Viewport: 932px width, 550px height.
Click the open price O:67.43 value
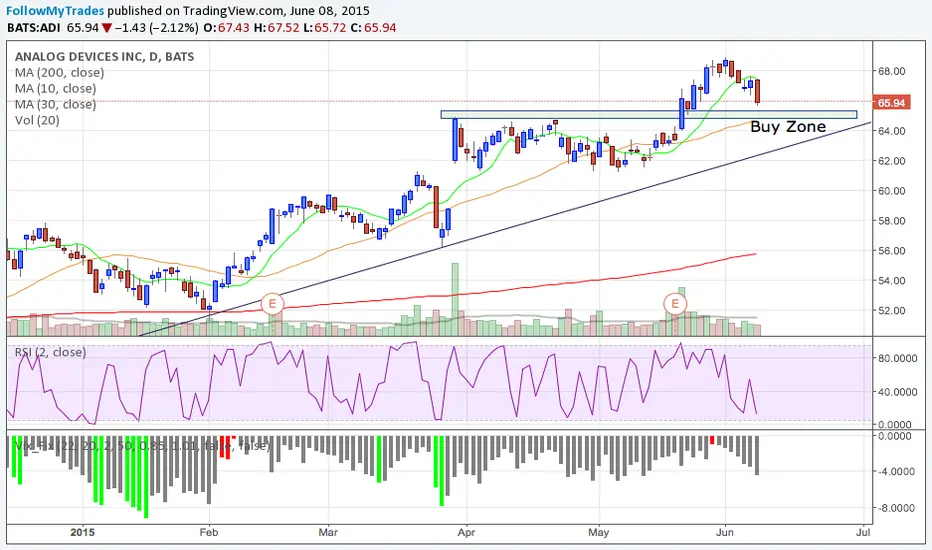pyautogui.click(x=226, y=28)
